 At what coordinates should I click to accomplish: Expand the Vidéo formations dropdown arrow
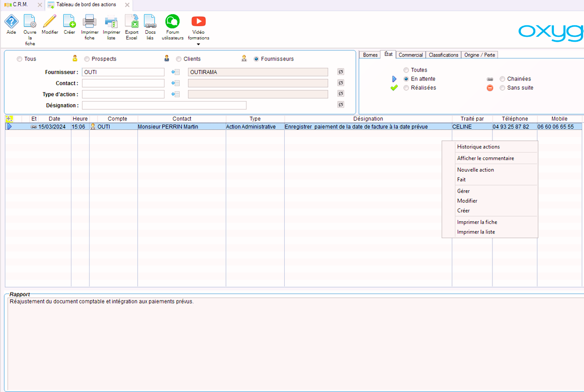pos(199,44)
